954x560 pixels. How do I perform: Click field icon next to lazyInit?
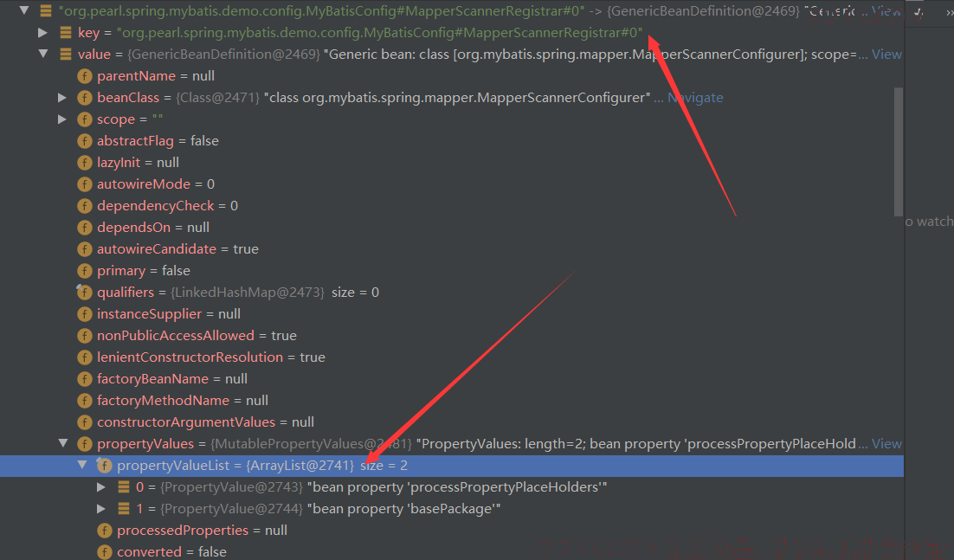coord(85,163)
